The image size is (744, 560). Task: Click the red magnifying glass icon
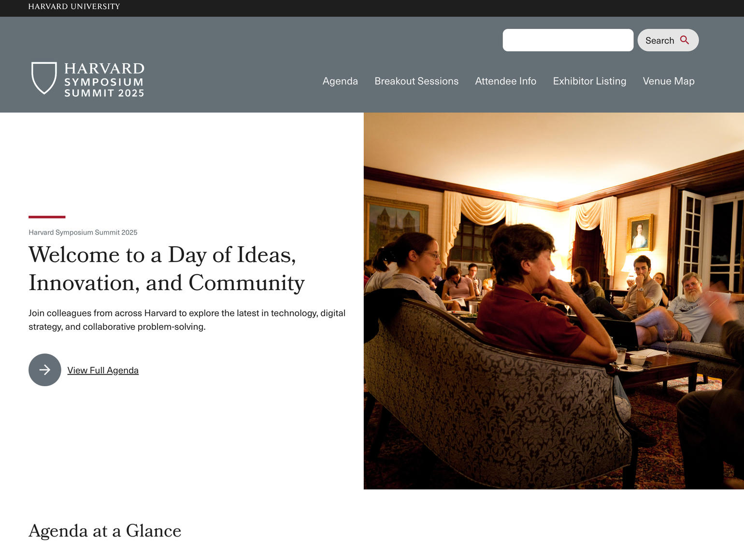click(x=685, y=40)
